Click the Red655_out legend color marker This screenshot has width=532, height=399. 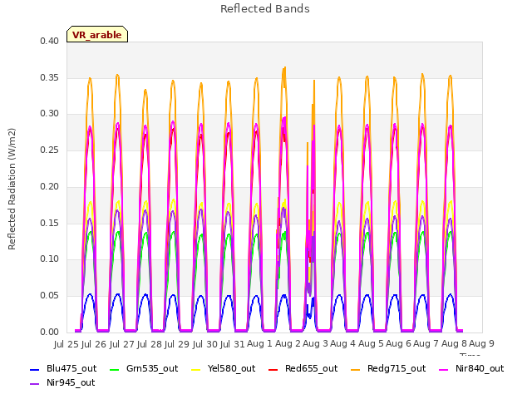[273, 369]
